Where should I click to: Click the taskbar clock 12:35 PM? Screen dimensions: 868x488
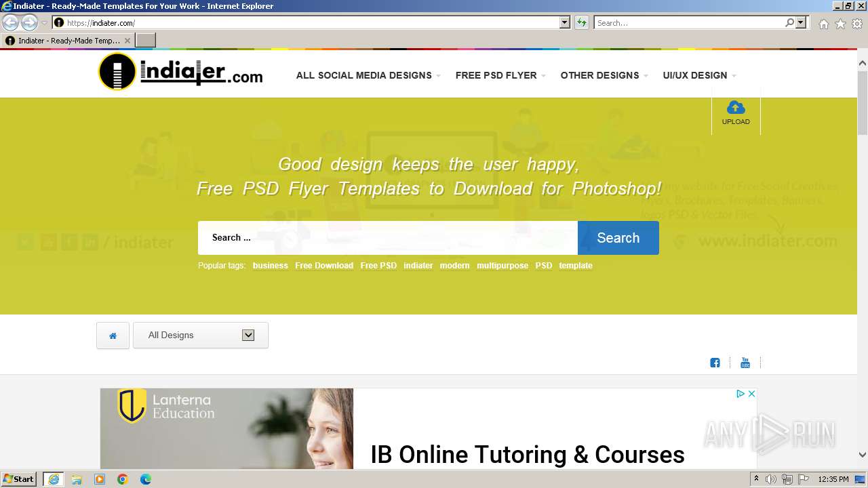click(833, 479)
